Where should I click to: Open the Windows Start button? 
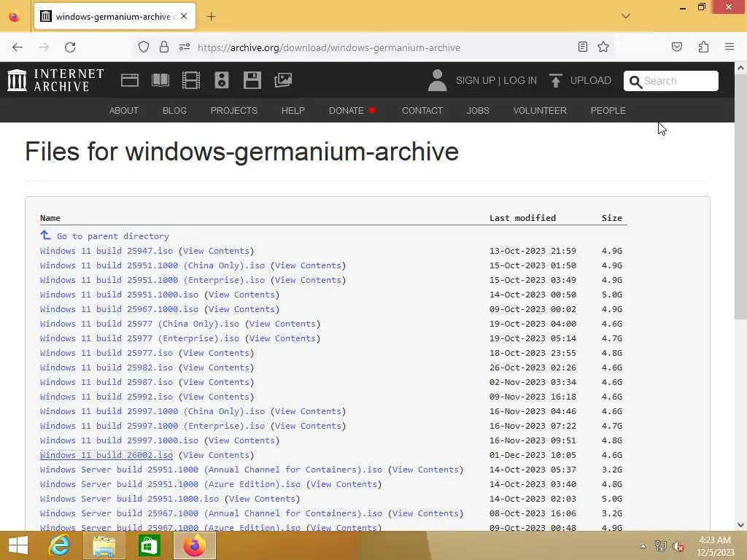18,545
